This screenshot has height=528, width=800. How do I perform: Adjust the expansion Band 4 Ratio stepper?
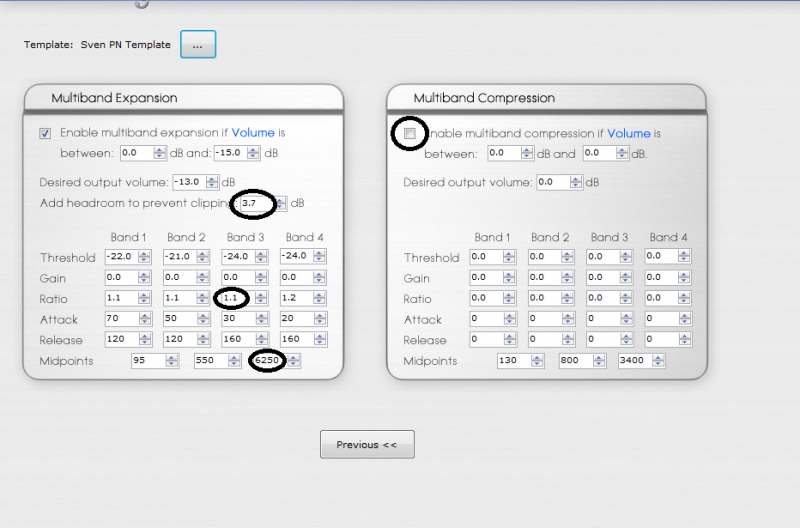pos(321,298)
